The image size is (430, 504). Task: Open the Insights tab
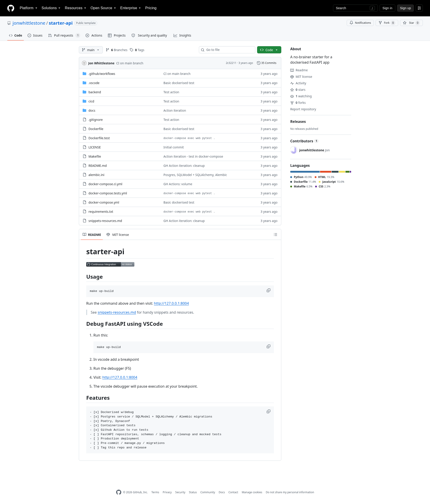182,35
